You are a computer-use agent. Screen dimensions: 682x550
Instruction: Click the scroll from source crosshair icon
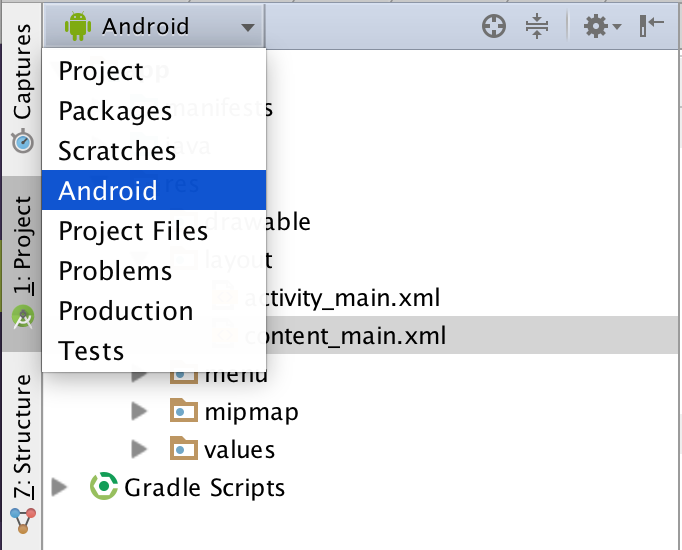tap(494, 27)
